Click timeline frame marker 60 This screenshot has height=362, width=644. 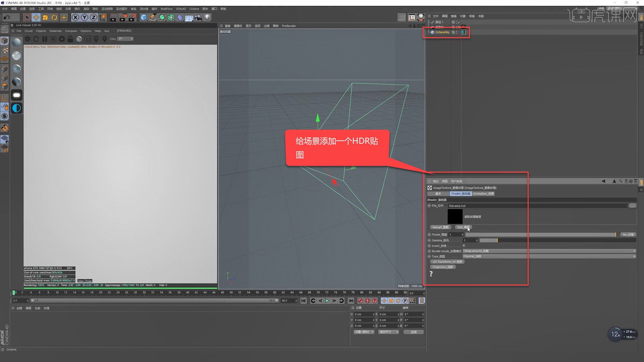pos(275,293)
